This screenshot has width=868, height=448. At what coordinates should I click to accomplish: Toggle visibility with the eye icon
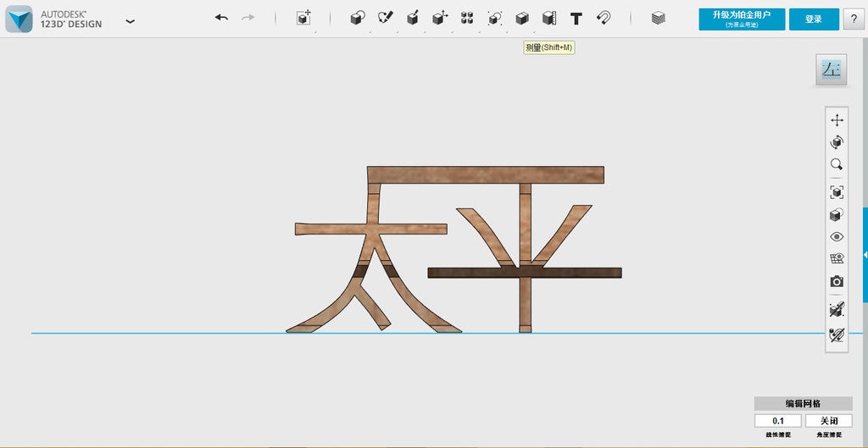point(837,237)
